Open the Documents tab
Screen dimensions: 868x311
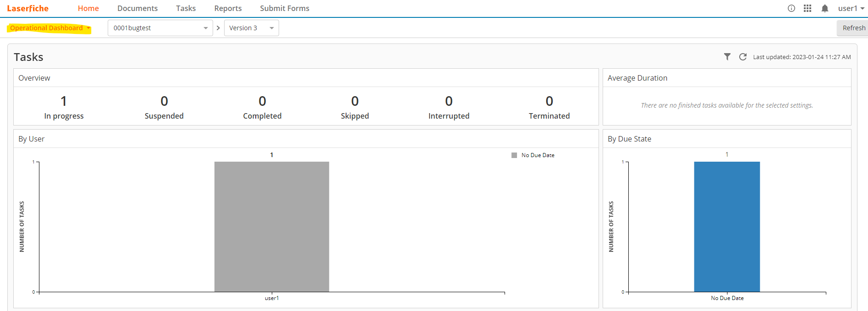pyautogui.click(x=137, y=8)
